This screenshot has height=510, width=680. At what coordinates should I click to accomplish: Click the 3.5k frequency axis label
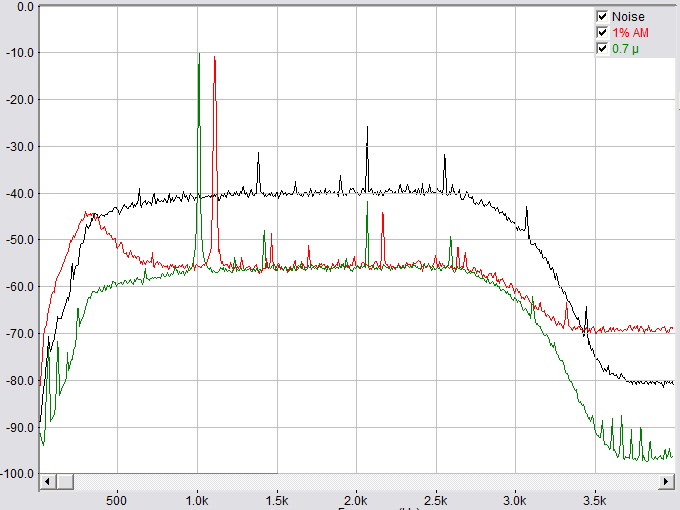pyautogui.click(x=594, y=498)
